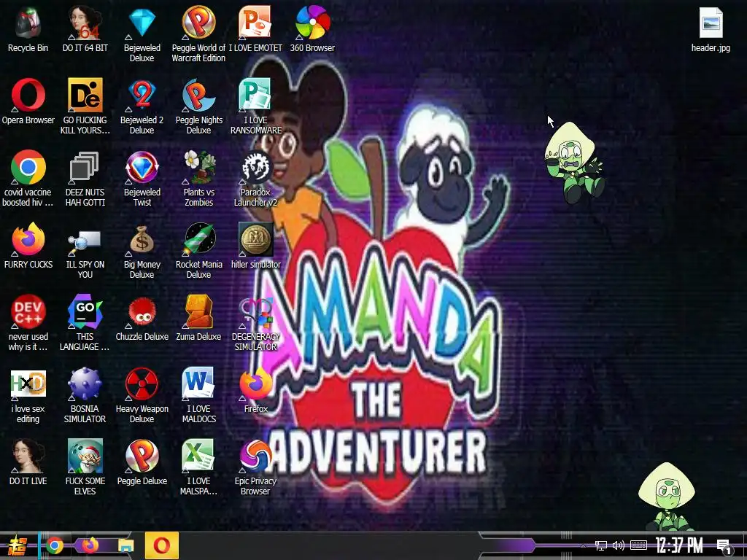This screenshot has height=560, width=747.
Task: Open network status in system tray
Action: click(601, 545)
